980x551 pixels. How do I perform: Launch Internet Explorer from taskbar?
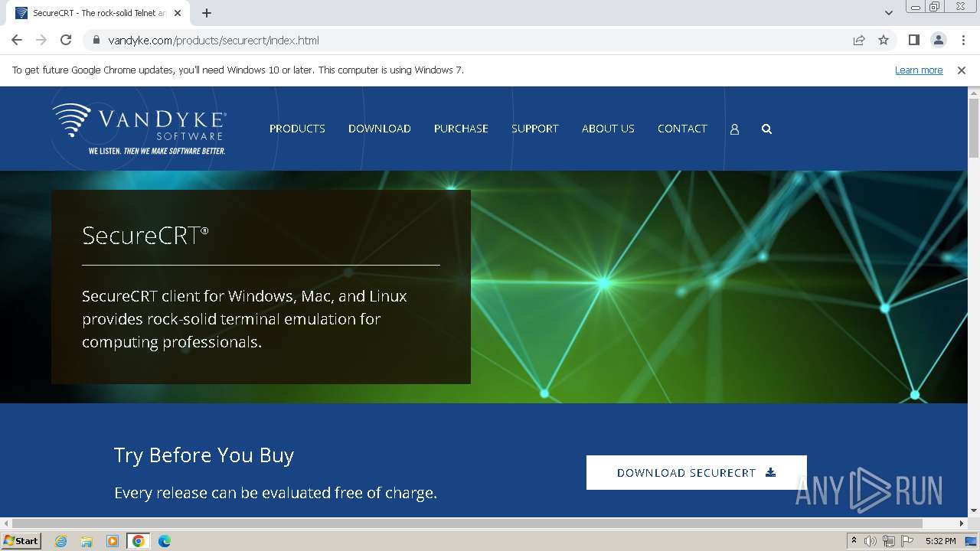(61, 541)
